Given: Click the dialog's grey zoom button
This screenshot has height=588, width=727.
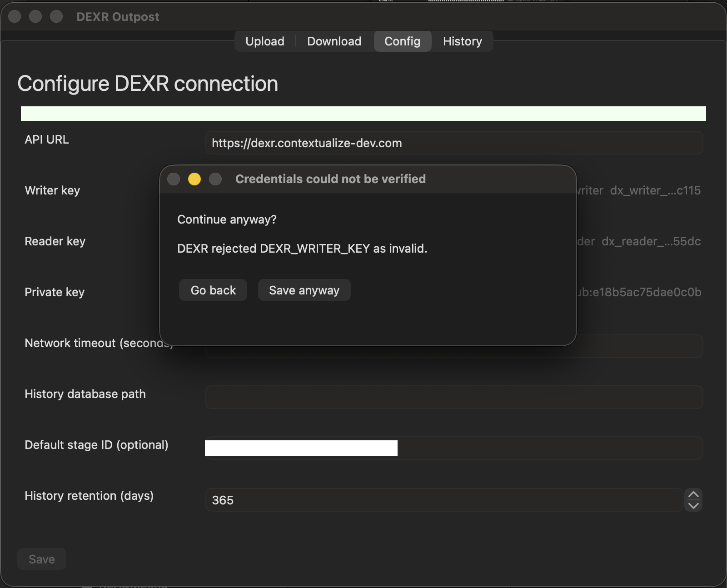Looking at the screenshot, I should tap(215, 179).
